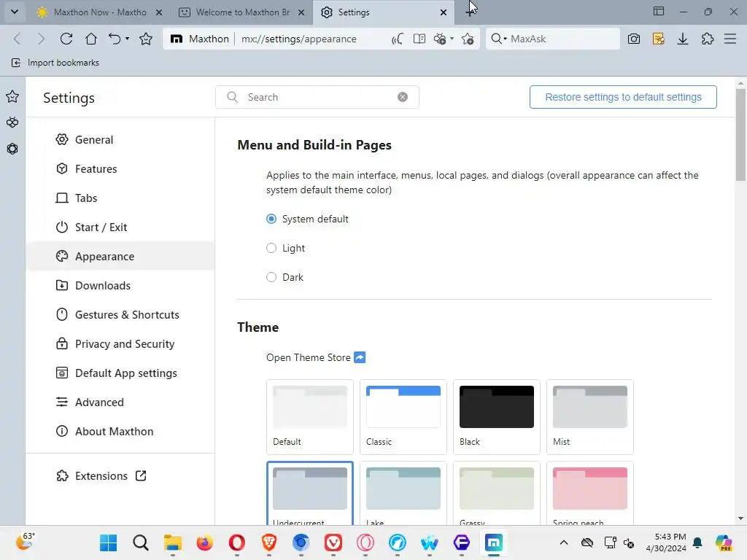Toggle reader mode book icon
Screen dimensions: 747x560
pos(419,39)
